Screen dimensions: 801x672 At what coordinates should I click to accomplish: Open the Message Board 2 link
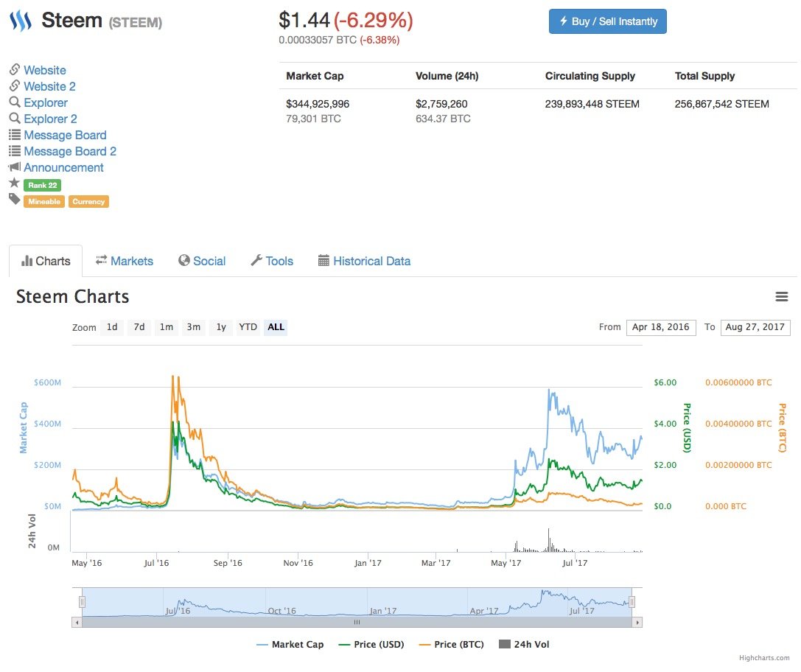[x=70, y=152]
